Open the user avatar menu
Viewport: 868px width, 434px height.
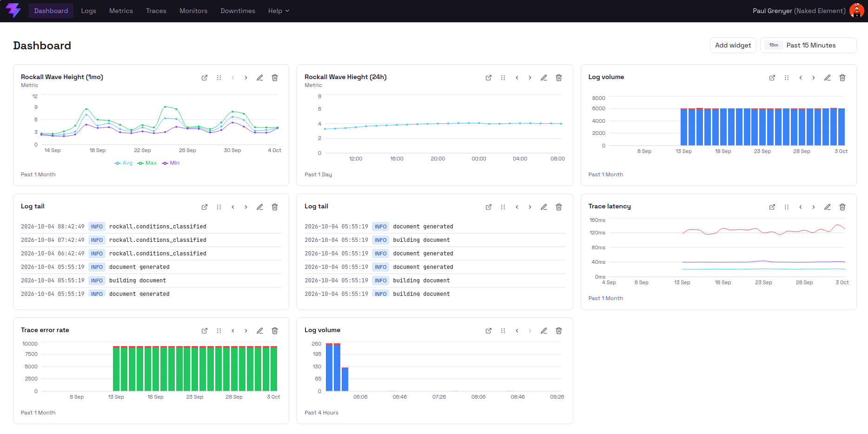tap(856, 11)
